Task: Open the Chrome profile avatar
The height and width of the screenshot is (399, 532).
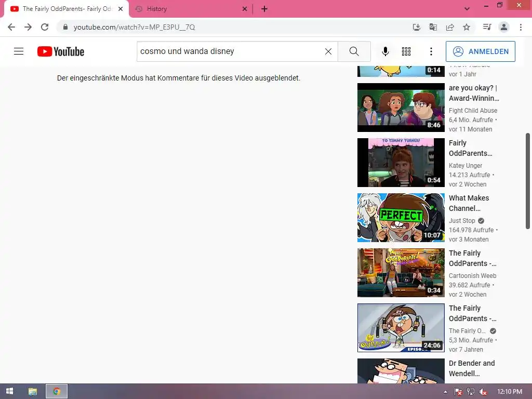Action: (x=504, y=27)
